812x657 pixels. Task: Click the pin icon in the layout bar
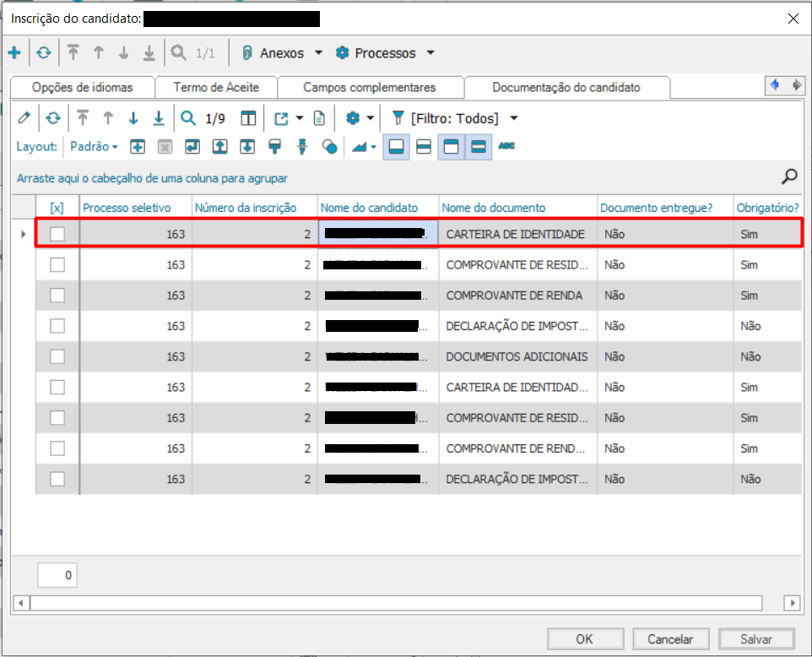tap(302, 147)
